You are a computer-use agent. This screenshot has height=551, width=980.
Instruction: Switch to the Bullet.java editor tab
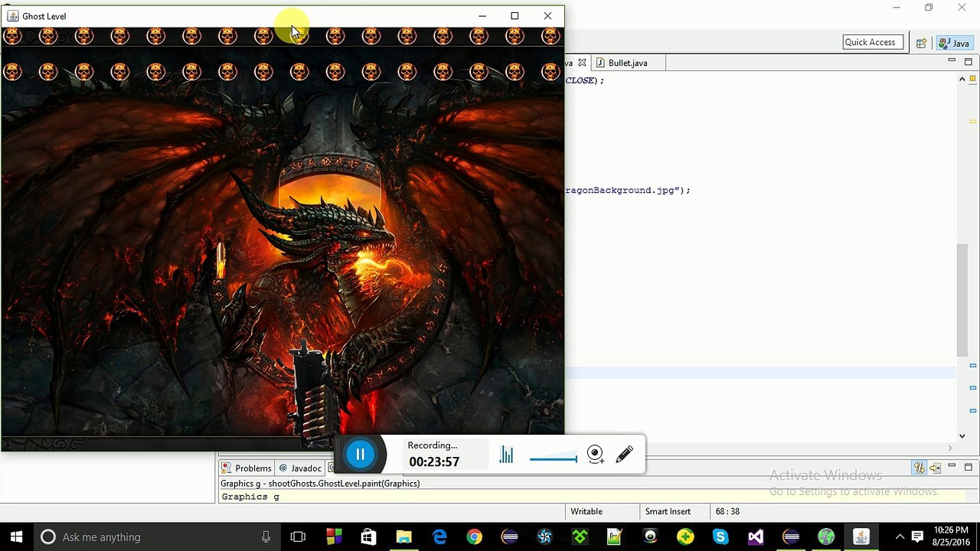click(628, 63)
